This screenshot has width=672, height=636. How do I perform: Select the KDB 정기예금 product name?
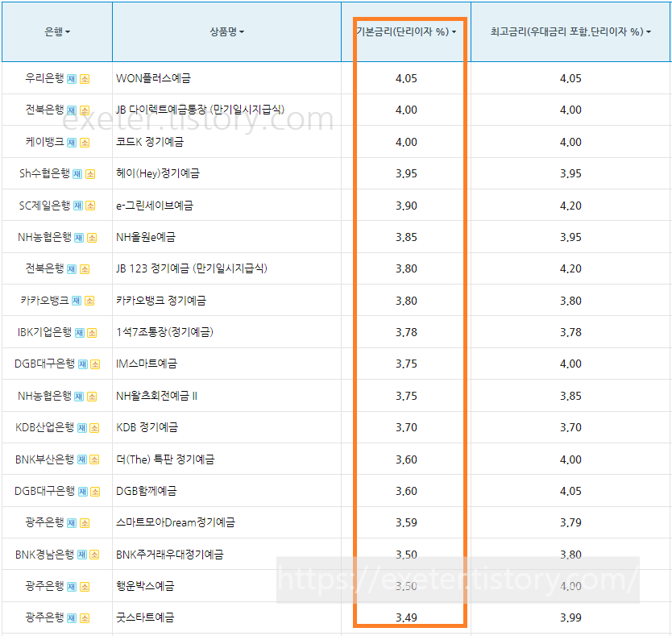tap(147, 427)
